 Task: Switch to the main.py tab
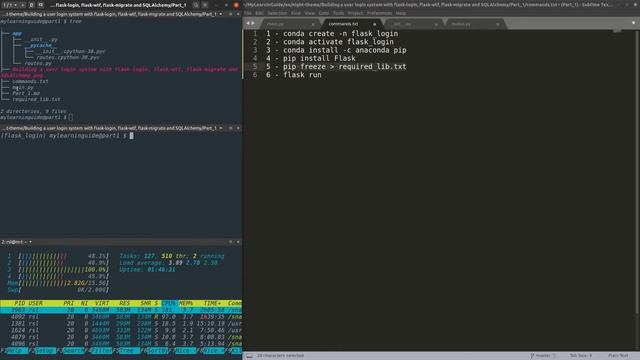click(x=289, y=24)
